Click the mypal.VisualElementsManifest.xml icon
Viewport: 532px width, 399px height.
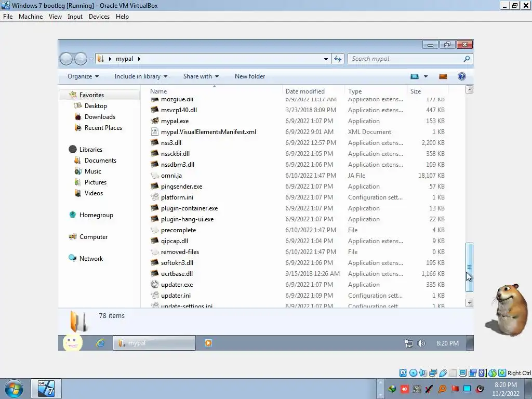click(x=155, y=131)
